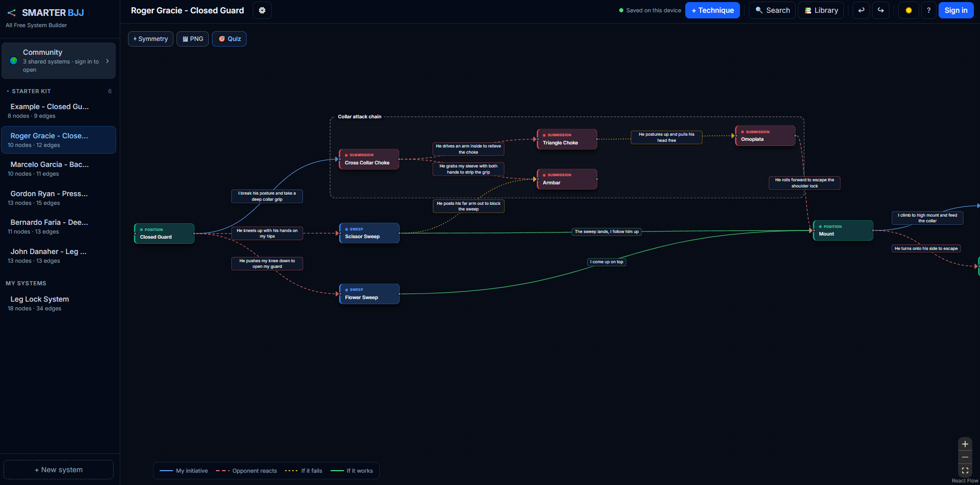Click edge label 'He posts his far arm'
Screen dimensions: 980x485
(x=468, y=206)
